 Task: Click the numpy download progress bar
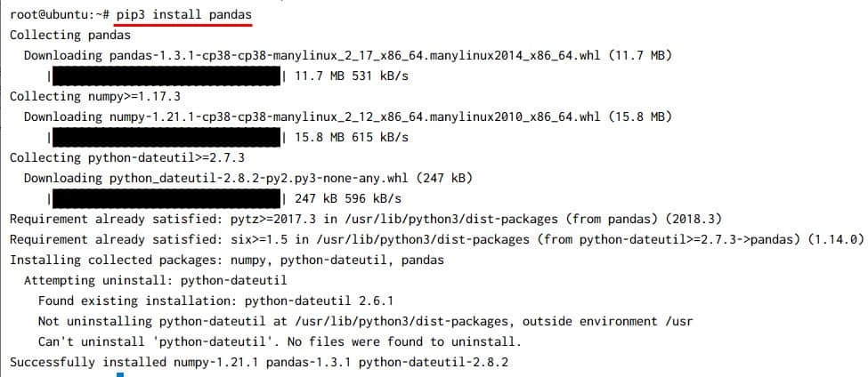(165, 138)
